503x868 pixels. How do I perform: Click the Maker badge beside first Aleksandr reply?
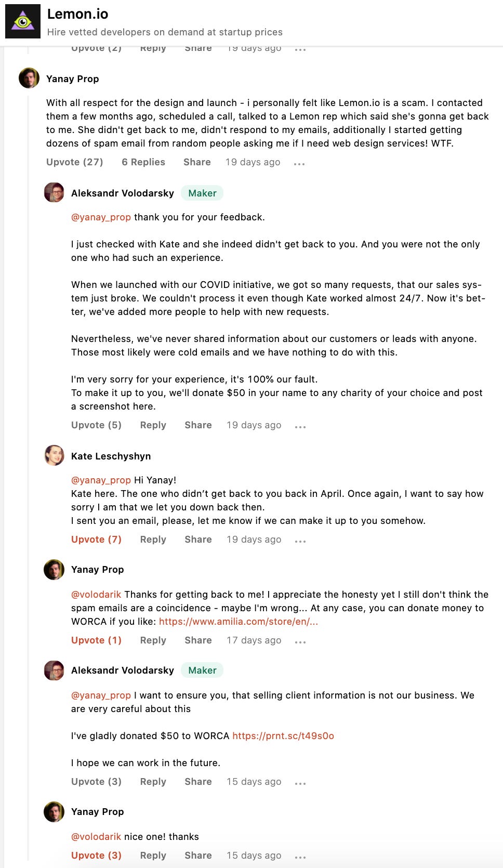[202, 193]
